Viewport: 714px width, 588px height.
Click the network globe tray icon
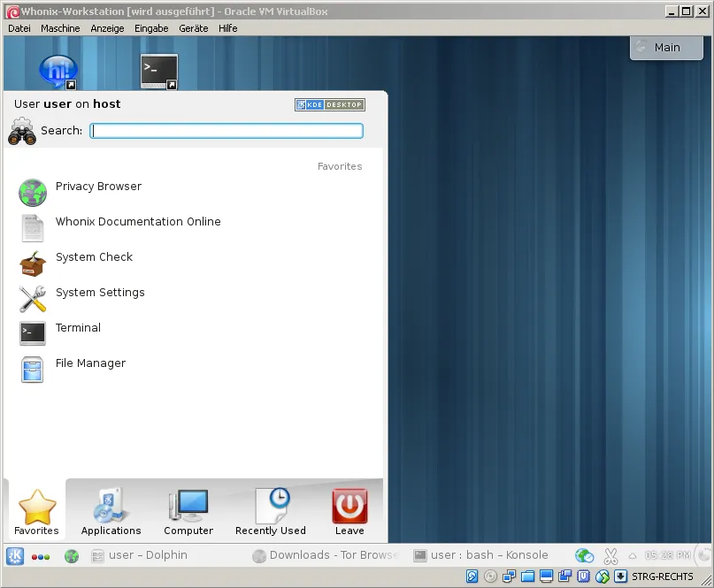[584, 555]
